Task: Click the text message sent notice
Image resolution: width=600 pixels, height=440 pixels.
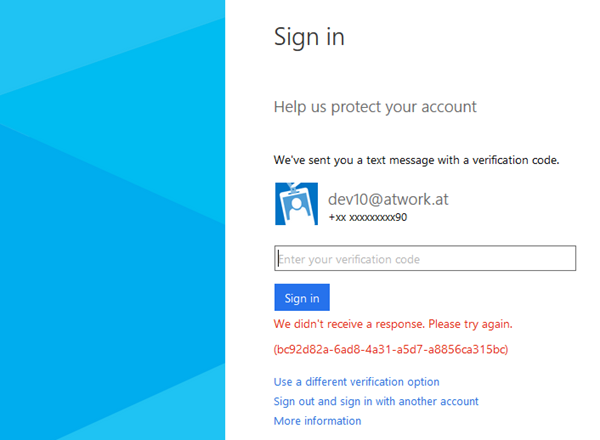Action: click(416, 160)
